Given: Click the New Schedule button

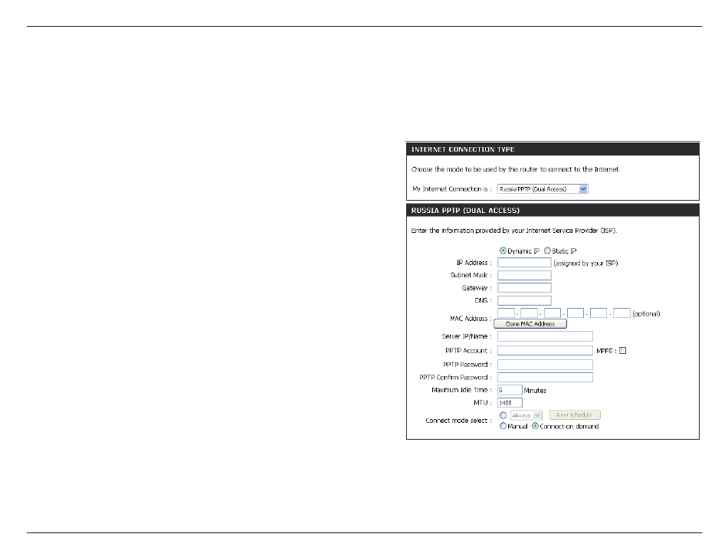Looking at the screenshot, I should point(575,415).
